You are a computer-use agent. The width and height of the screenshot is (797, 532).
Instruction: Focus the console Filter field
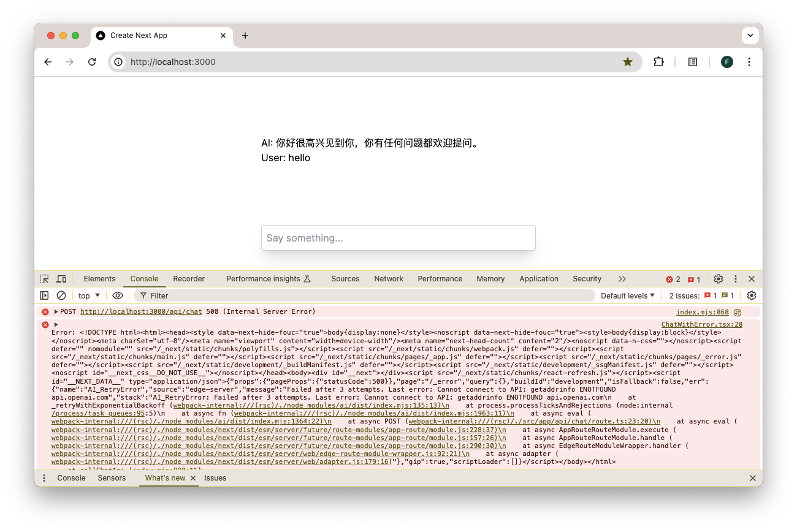pos(364,295)
